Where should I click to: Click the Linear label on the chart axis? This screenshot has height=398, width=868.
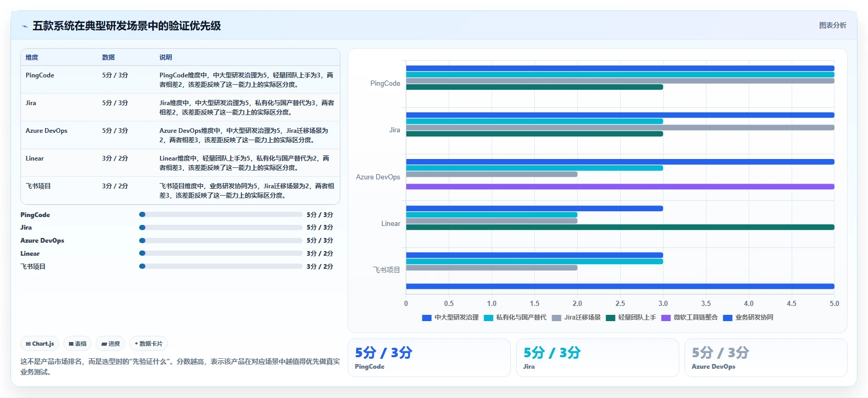(391, 224)
